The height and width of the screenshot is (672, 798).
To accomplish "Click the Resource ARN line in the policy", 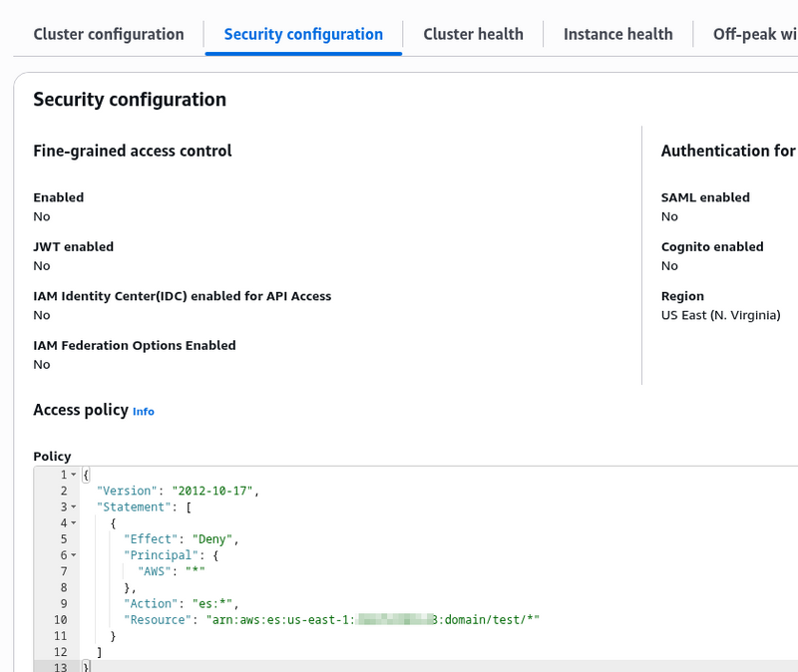I will coord(331,619).
